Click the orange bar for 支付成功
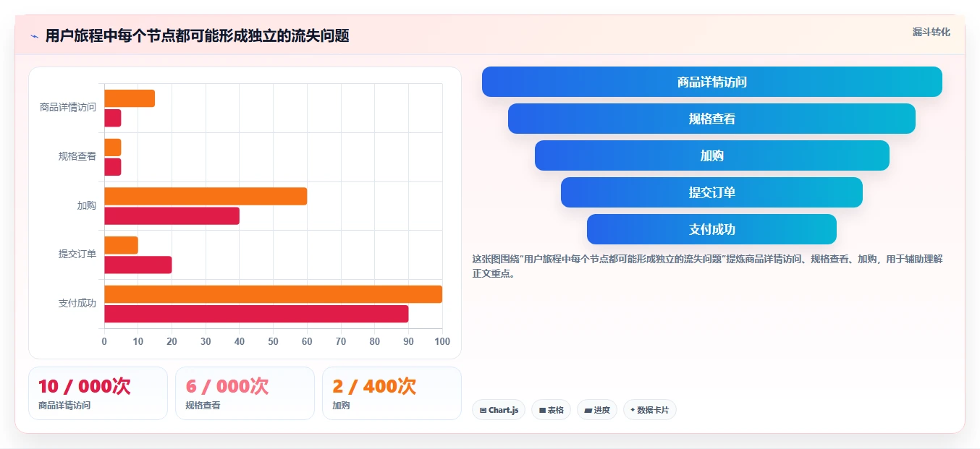This screenshot has width=980, height=449. click(x=274, y=294)
